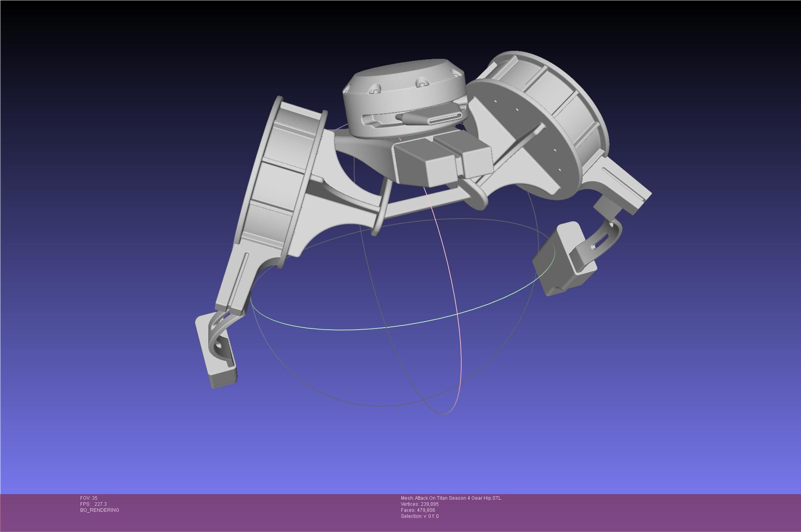The image size is (801, 532).
Task: Click the Vertices: 239,895 count
Action: 419,504
